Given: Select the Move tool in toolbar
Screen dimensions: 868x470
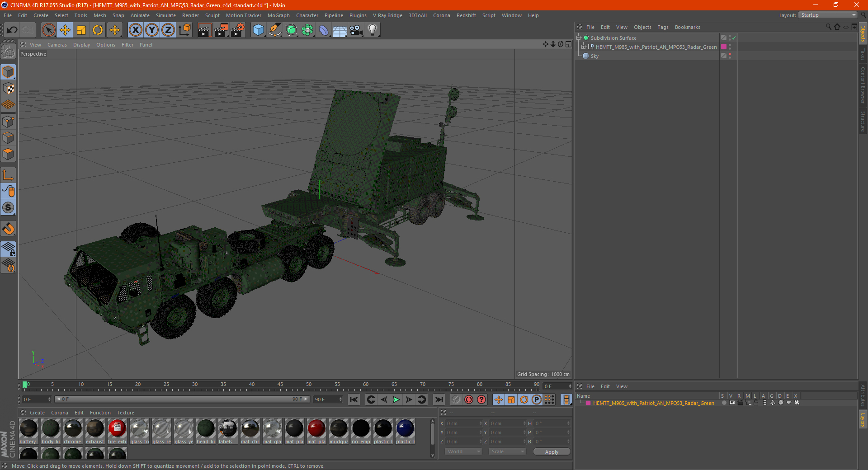Looking at the screenshot, I should (65, 30).
